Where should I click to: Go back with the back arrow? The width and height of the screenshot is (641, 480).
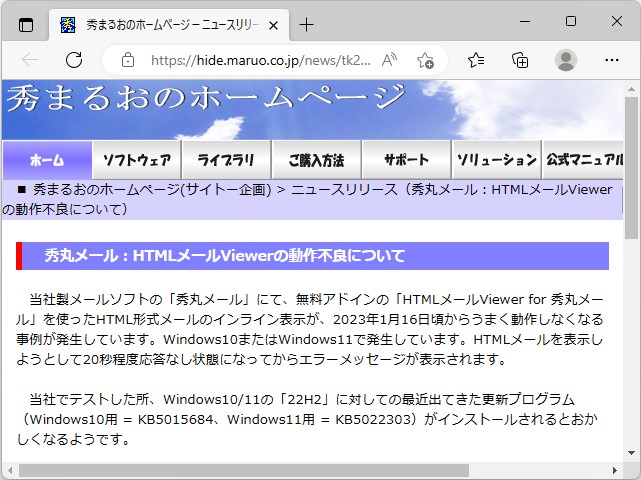pos(30,60)
